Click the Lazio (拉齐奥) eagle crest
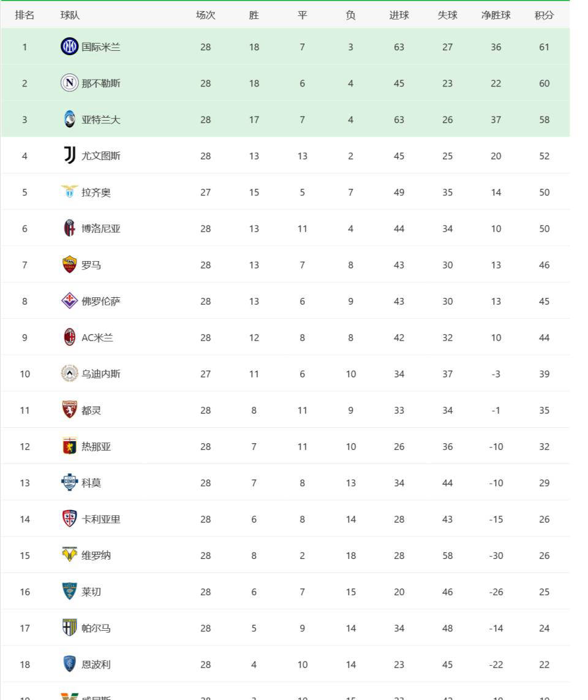Image resolution: width=588 pixels, height=700 pixels. (x=69, y=192)
